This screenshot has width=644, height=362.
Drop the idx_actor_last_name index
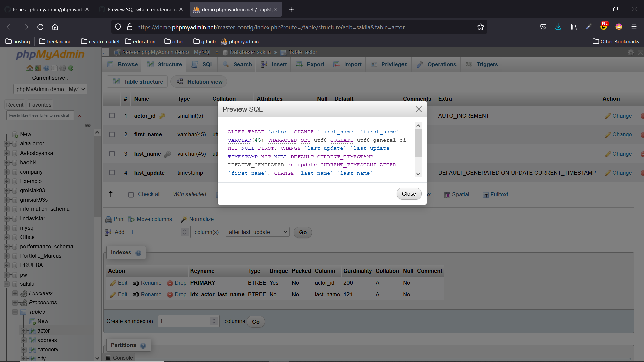[177, 295]
